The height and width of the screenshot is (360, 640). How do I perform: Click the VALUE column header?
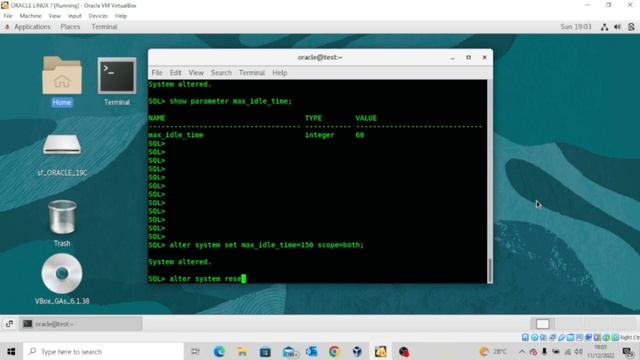click(366, 118)
